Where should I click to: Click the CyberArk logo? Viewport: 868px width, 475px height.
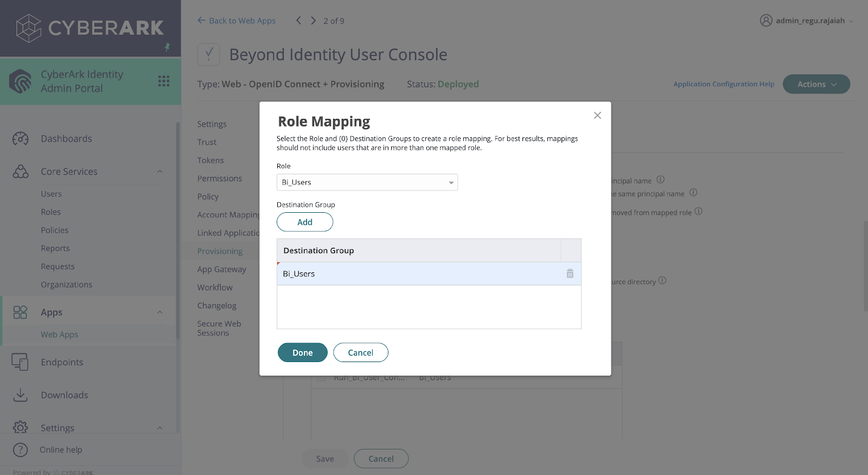tap(90, 28)
